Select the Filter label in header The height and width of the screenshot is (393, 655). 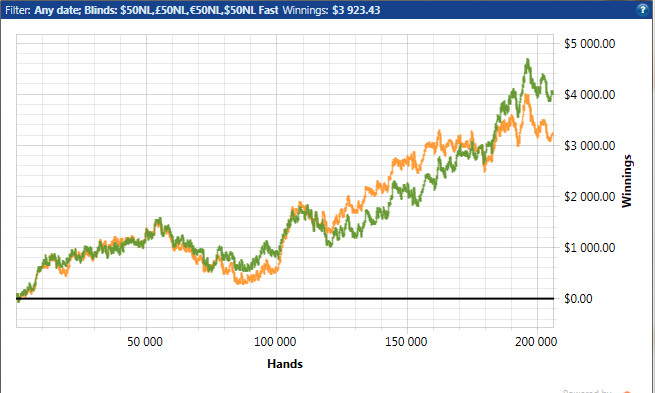click(x=18, y=10)
